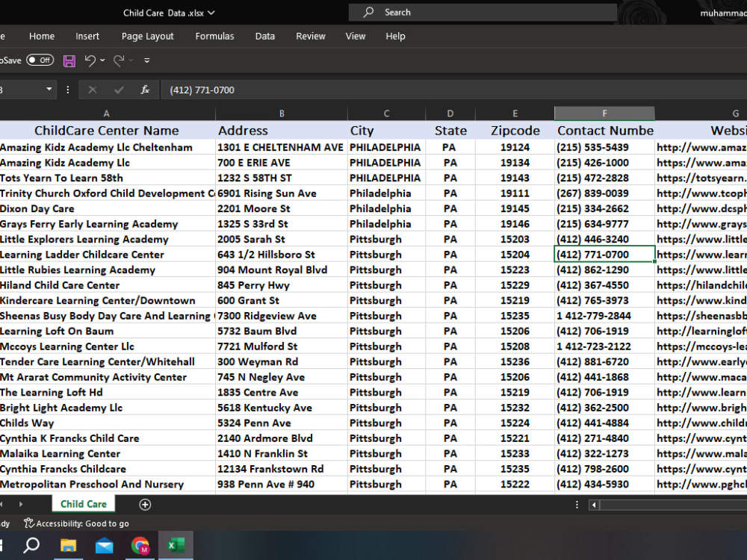Switch to Page Layout tab
Viewport: 747px width, 560px height.
click(148, 36)
